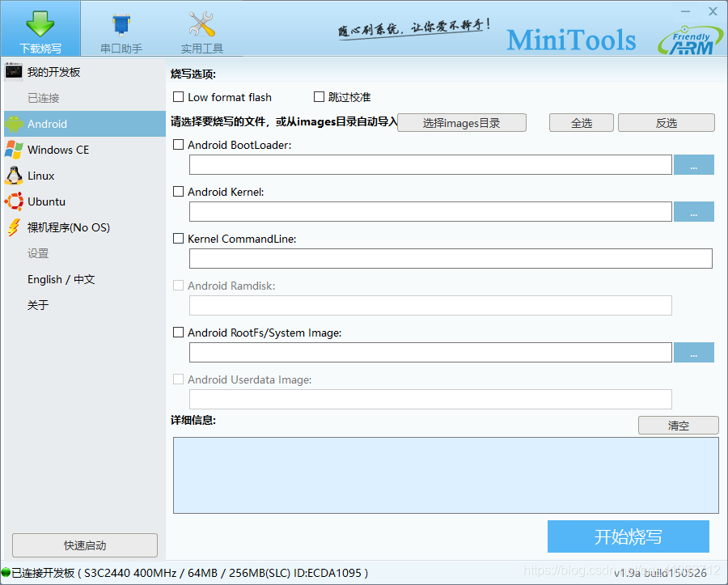Click the 选择images目录 button
Screen dimensions: 728x585
(x=462, y=122)
